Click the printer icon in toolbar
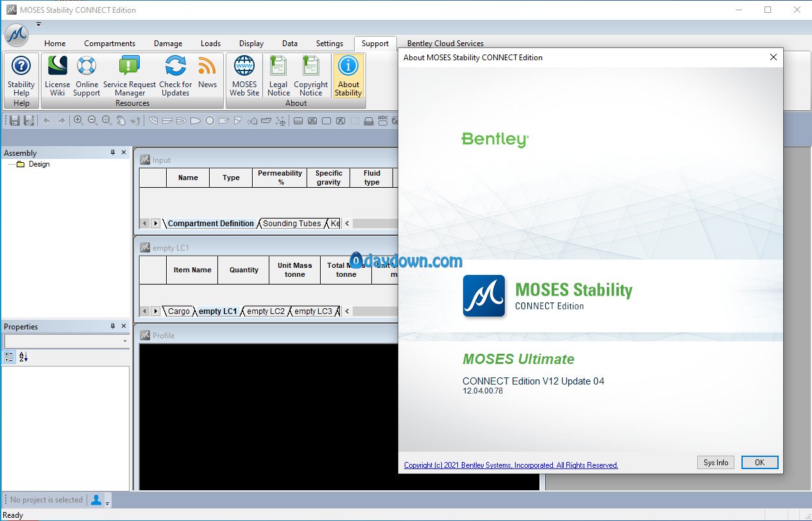Screen dimensions: 812x521 (x=369, y=120)
